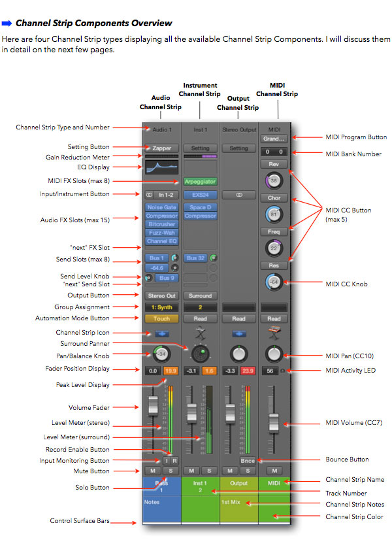
Task: Click the red 23.9 peak level display
Action: point(248,371)
